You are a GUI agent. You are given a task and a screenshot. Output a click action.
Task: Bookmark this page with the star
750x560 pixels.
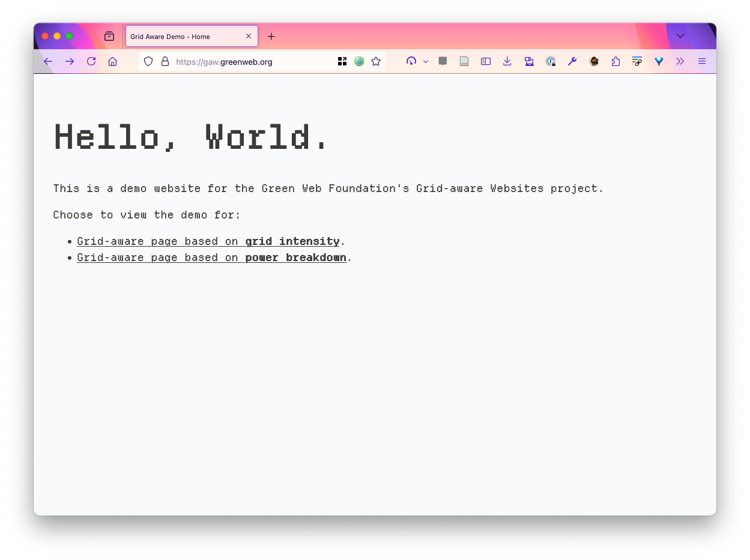click(376, 61)
